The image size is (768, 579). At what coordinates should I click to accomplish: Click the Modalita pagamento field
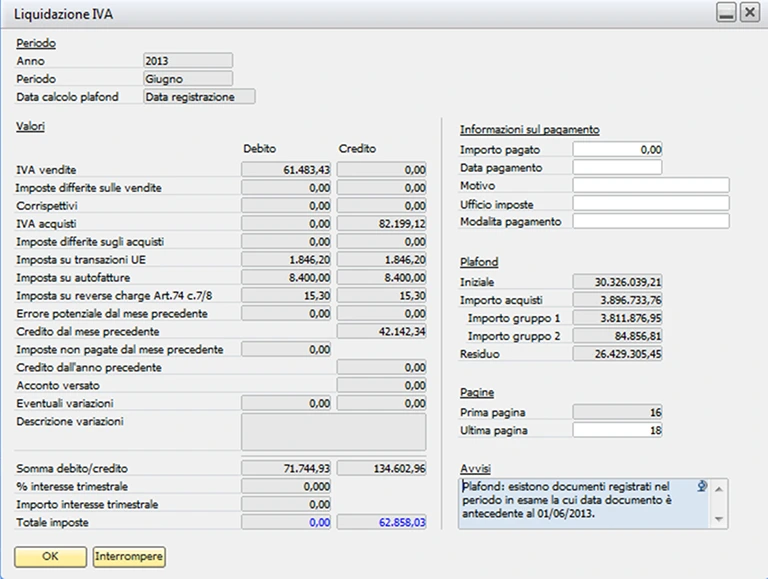(651, 221)
